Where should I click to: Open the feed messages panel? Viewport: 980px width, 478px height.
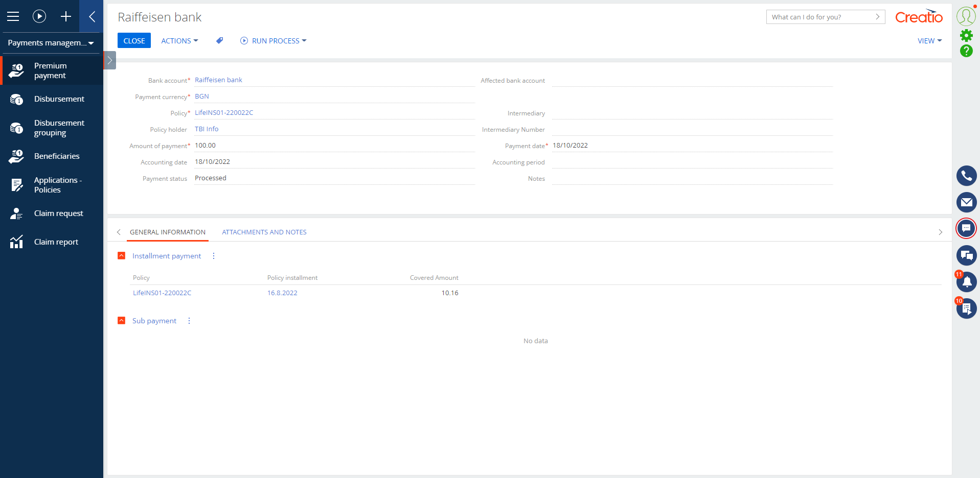coord(966,255)
